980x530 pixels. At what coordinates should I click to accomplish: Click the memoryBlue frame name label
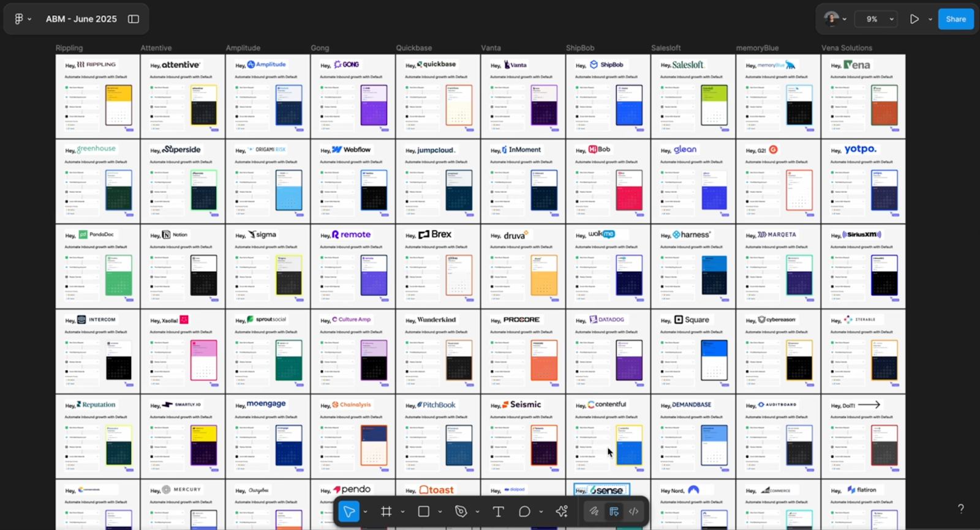(758, 48)
